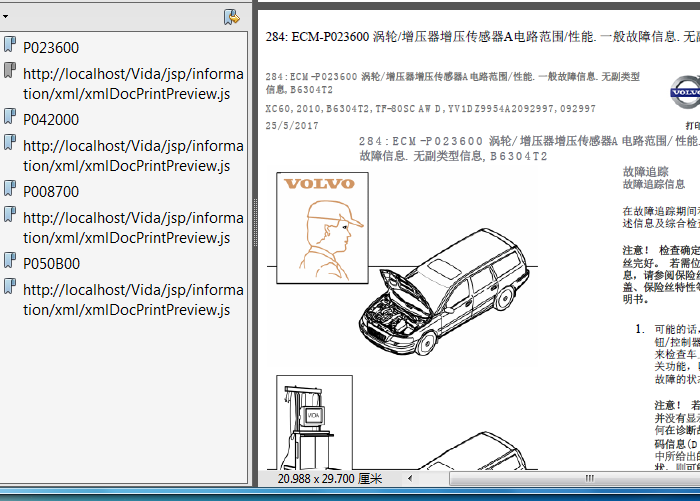The height and width of the screenshot is (501, 700).
Task: Click the horizontal scrollbar thumb of document
Action: click(575, 479)
